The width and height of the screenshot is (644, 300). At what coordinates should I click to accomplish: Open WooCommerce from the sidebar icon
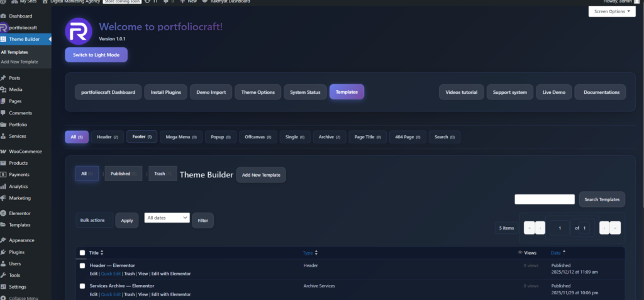click(4, 152)
